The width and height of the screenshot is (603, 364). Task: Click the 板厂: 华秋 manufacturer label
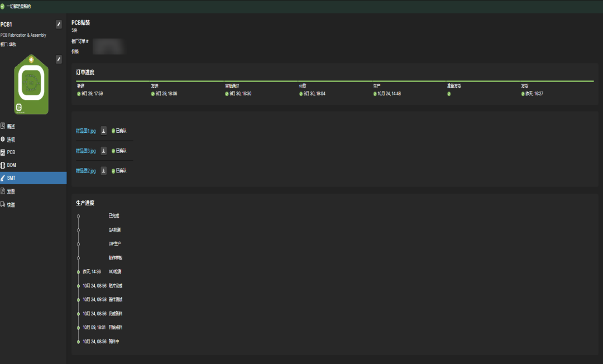[8, 45]
